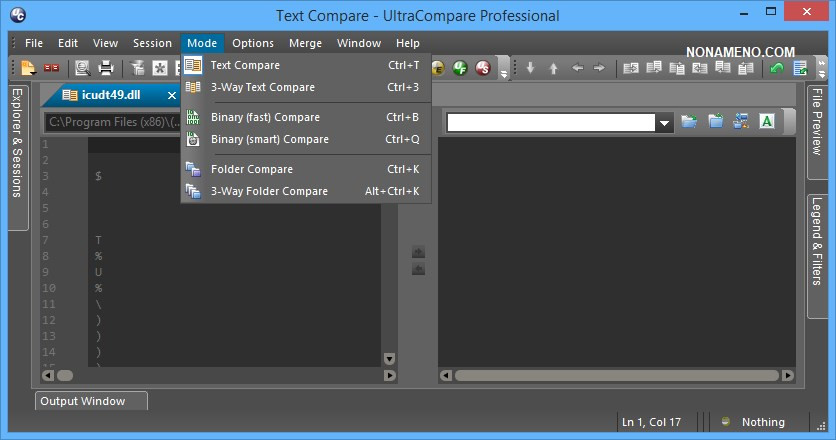Click the red S round toolbar icon

click(x=483, y=68)
